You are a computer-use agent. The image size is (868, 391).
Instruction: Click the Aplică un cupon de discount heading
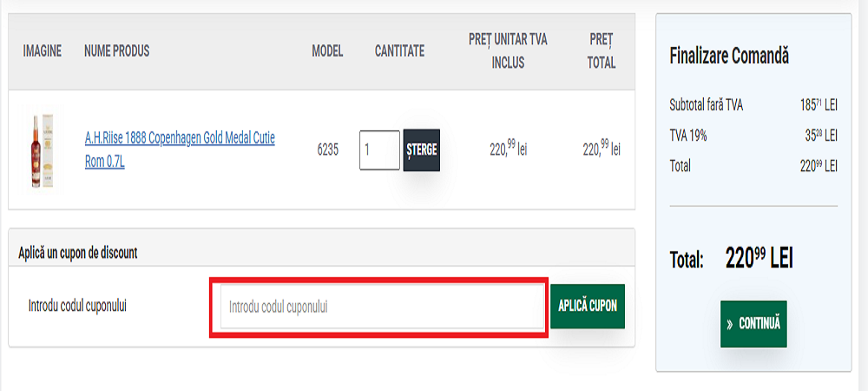point(78,253)
